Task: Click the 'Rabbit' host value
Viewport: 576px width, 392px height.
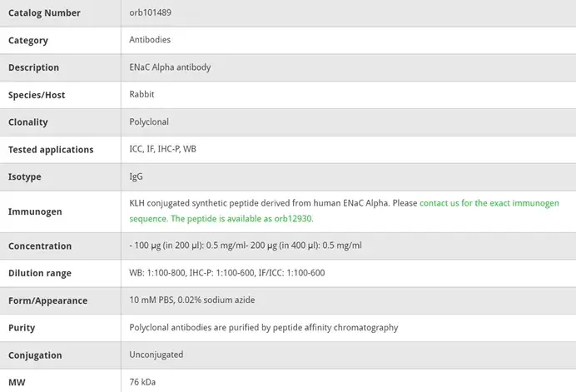Action: point(142,95)
